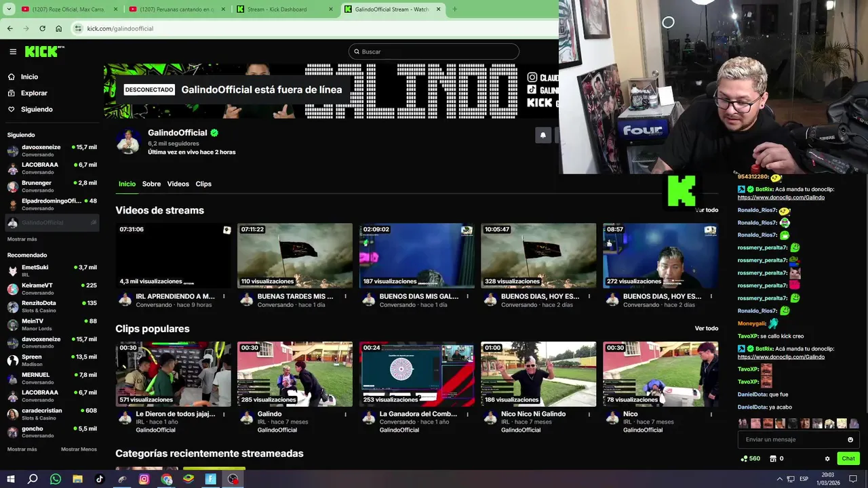Viewport: 868px width, 488px height.
Task: Switch to Stream - Kick Dashboard tab
Action: coord(285,9)
